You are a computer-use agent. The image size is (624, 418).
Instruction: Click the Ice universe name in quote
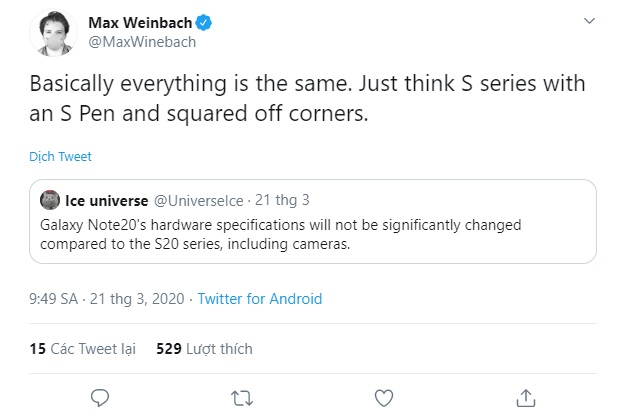[107, 201]
